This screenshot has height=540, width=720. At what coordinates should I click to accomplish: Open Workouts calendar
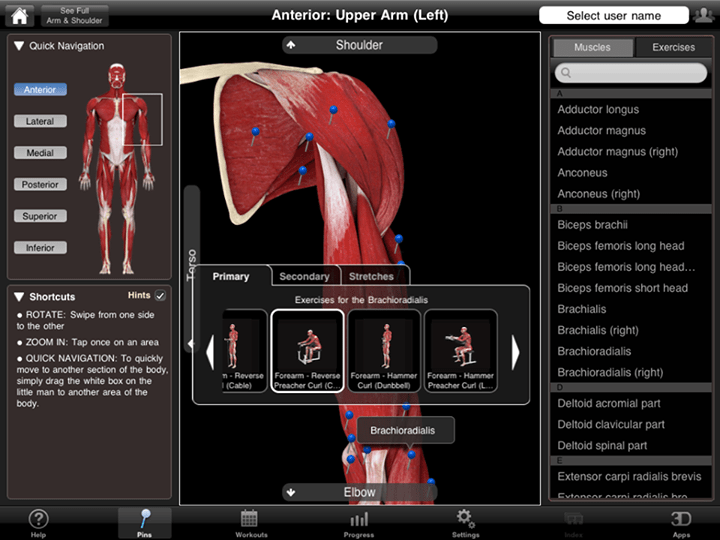click(249, 523)
